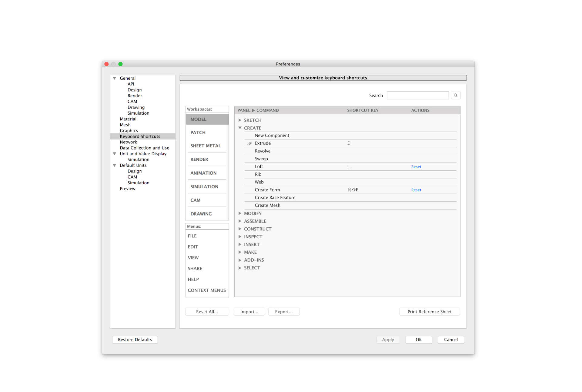Click the Reset All... button
Screen dimensions: 582x392
coord(207,312)
